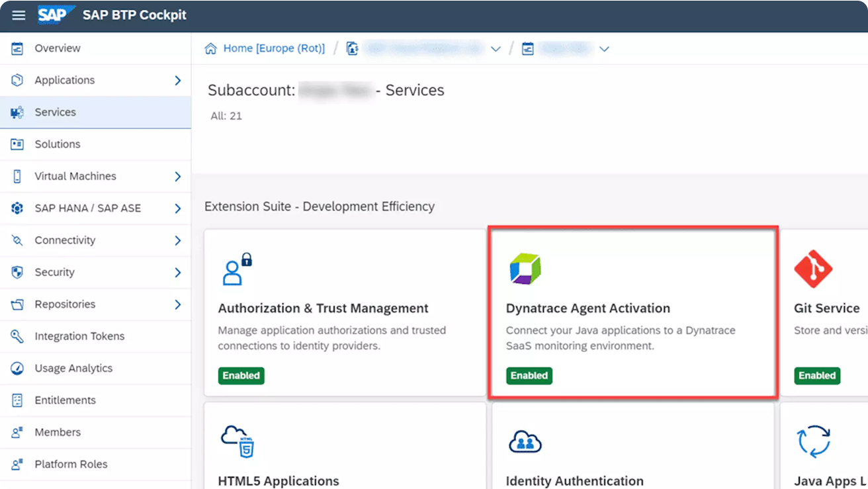
Task: Open the hamburger navigation menu
Action: (x=19, y=15)
